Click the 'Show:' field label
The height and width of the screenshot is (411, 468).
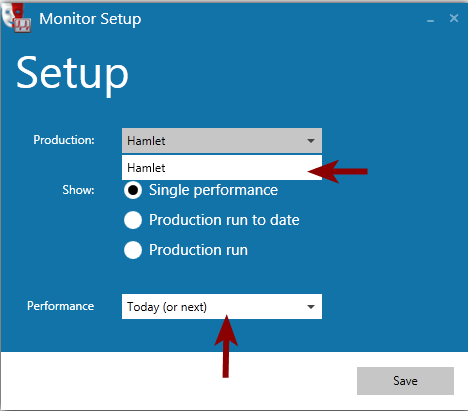pyautogui.click(x=78, y=190)
